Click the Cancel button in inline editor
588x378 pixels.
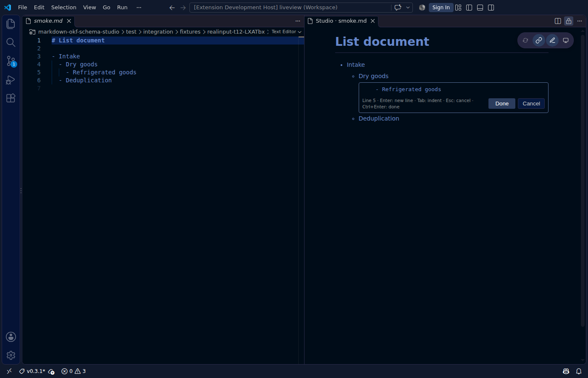click(x=531, y=104)
